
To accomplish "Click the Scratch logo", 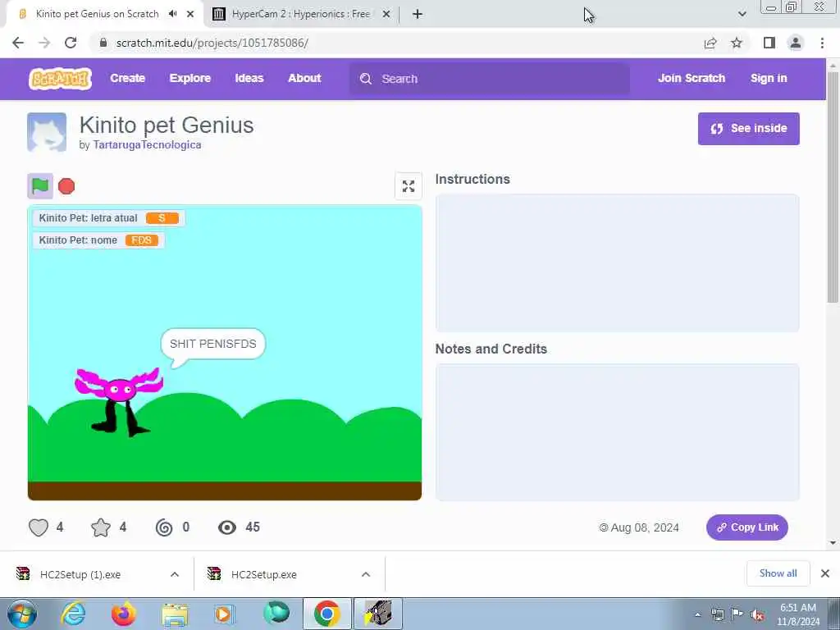I will [60, 79].
